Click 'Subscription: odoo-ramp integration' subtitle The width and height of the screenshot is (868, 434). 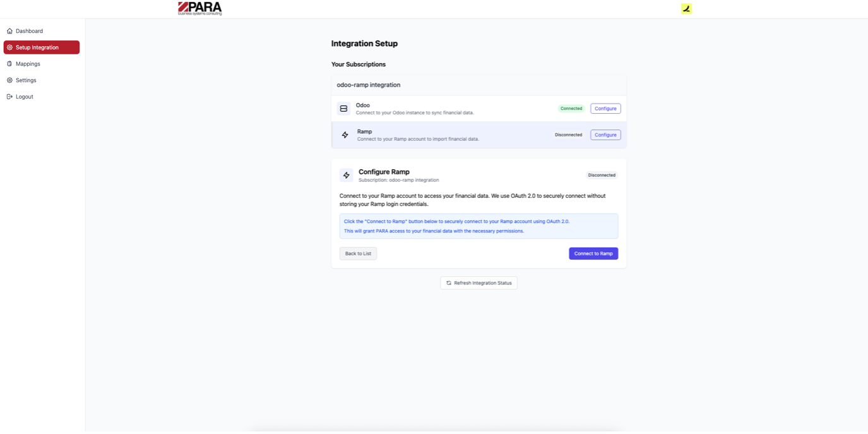click(x=399, y=180)
